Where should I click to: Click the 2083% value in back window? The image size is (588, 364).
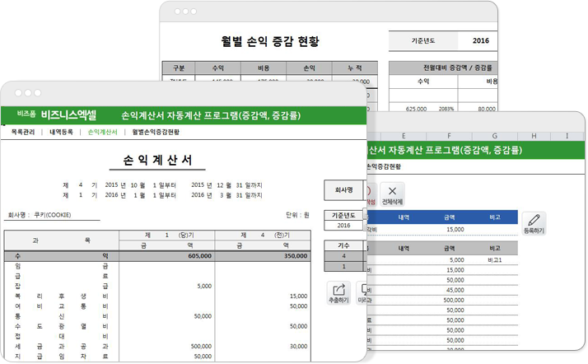(x=446, y=109)
